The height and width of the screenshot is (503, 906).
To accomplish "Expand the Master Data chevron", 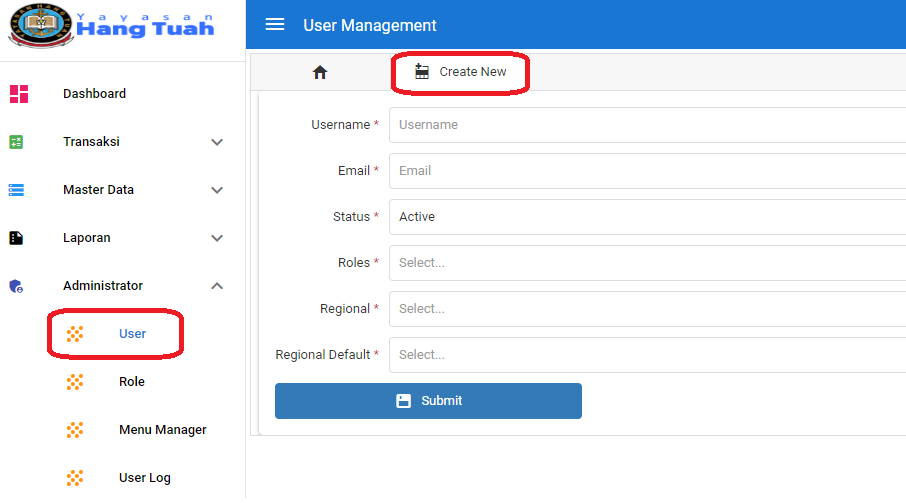I will (x=217, y=190).
